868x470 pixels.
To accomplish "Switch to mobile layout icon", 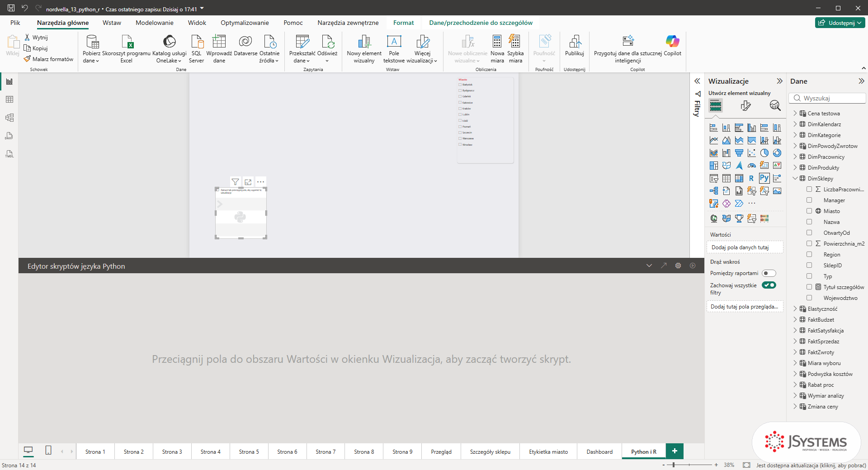I will [48, 450].
